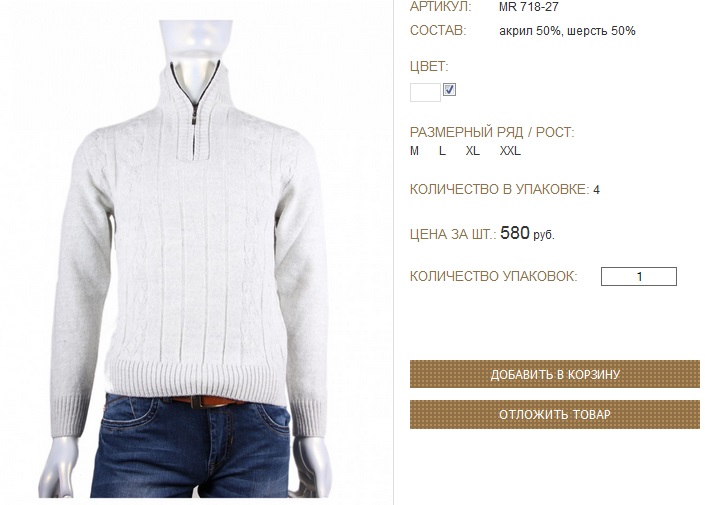Click the КОЛИЧЕСТВО УПАКОВОК label

tap(493, 276)
